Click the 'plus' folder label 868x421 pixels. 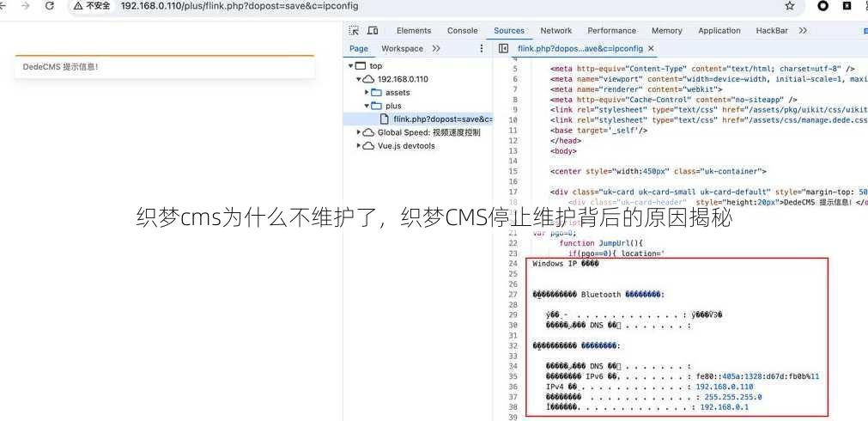point(393,106)
